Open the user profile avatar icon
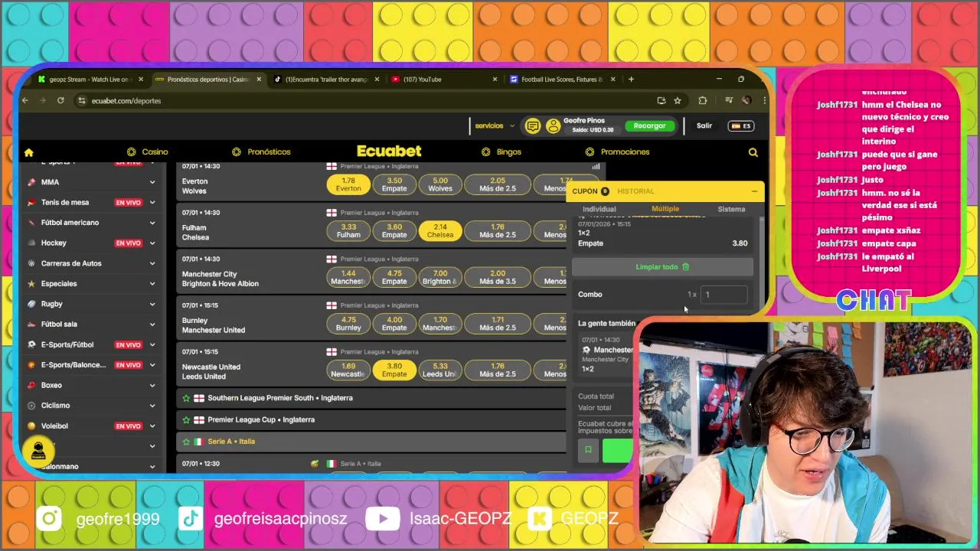Image resolution: width=980 pixels, height=551 pixels. click(x=553, y=126)
